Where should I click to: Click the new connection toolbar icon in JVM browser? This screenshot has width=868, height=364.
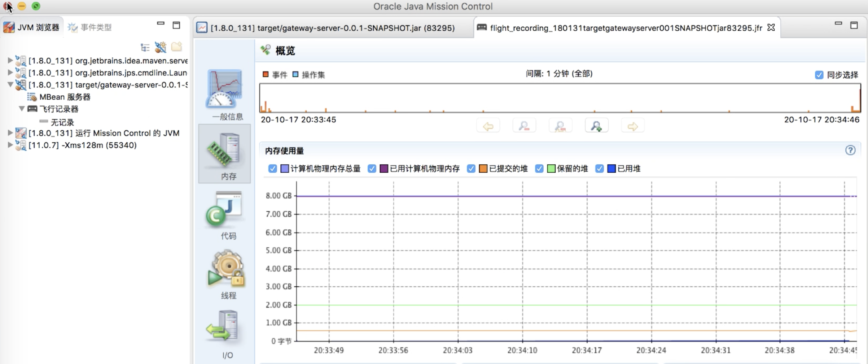[x=161, y=47]
